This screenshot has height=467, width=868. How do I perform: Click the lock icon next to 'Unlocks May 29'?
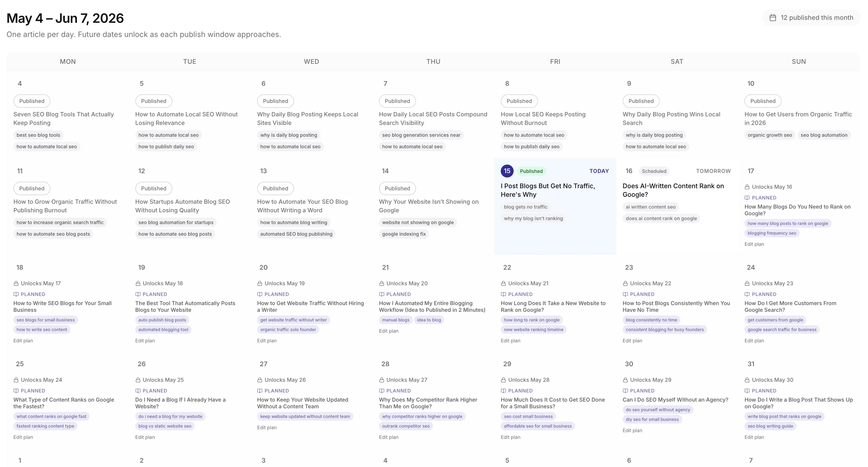coord(625,380)
